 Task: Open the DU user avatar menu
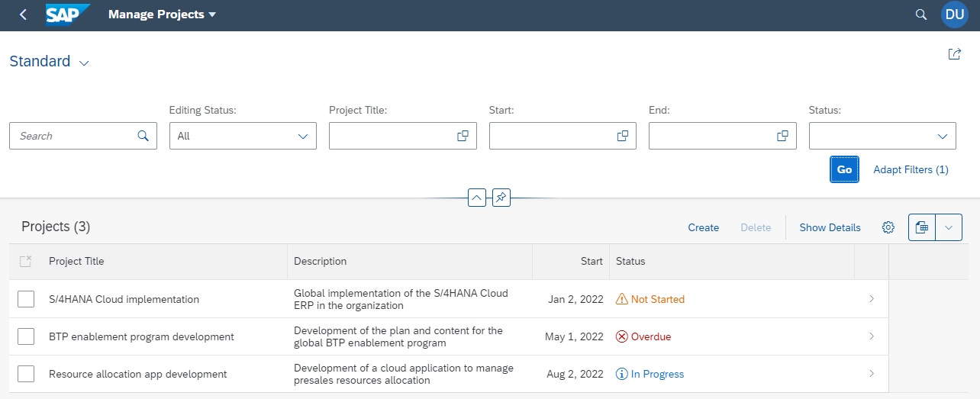coord(955,14)
